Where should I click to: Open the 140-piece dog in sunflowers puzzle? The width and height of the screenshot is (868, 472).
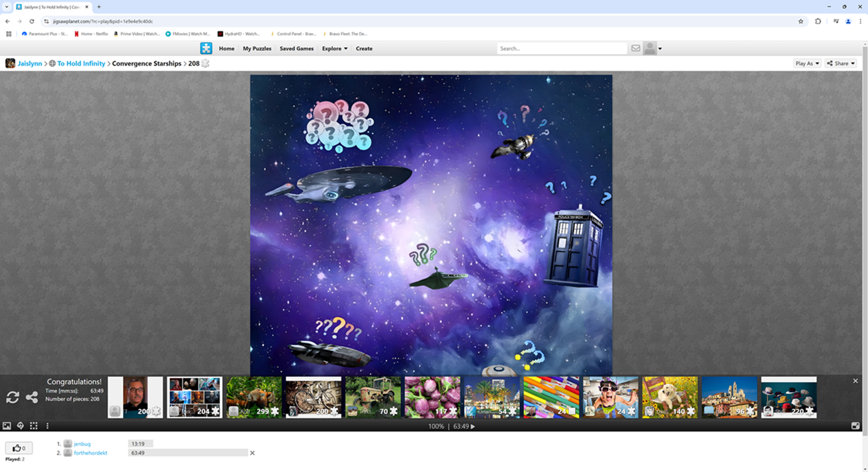click(670, 397)
